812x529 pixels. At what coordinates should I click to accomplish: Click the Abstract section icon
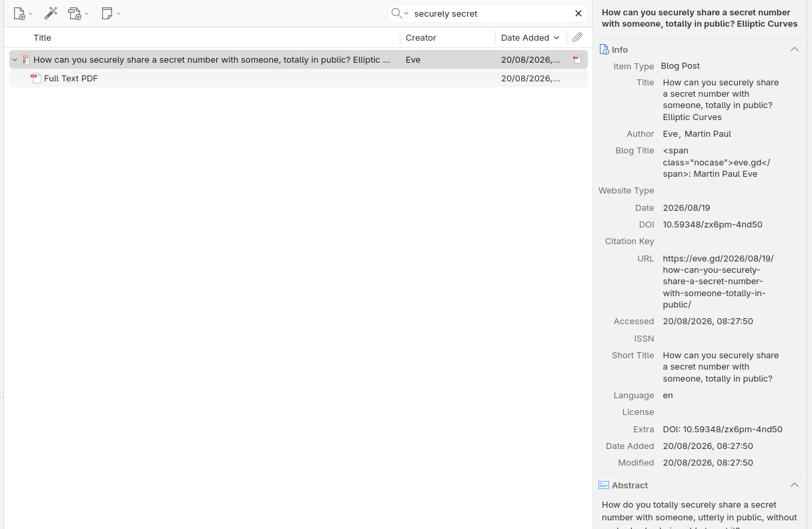point(604,485)
